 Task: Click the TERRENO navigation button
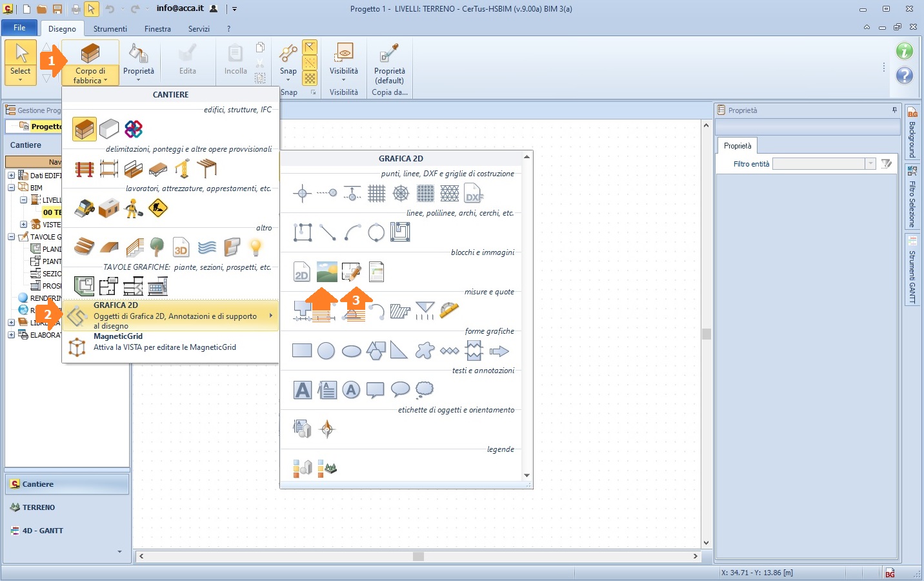(x=39, y=507)
